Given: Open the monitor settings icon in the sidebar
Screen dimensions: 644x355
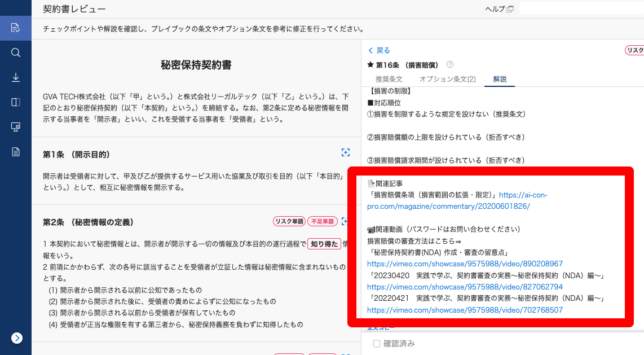Looking at the screenshot, I should (16, 127).
